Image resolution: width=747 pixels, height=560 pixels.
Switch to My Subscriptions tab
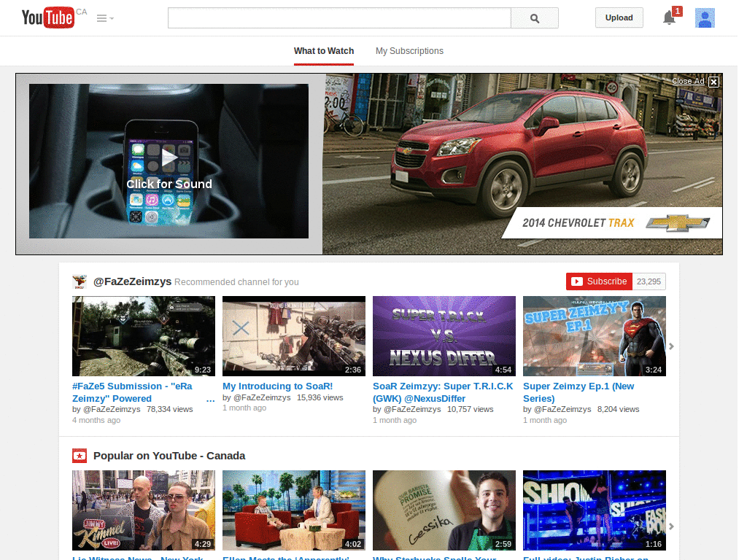pyautogui.click(x=409, y=51)
